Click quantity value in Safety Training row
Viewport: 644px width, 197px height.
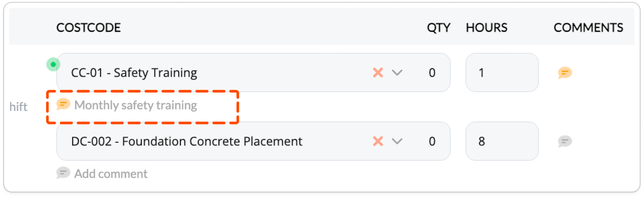point(432,73)
